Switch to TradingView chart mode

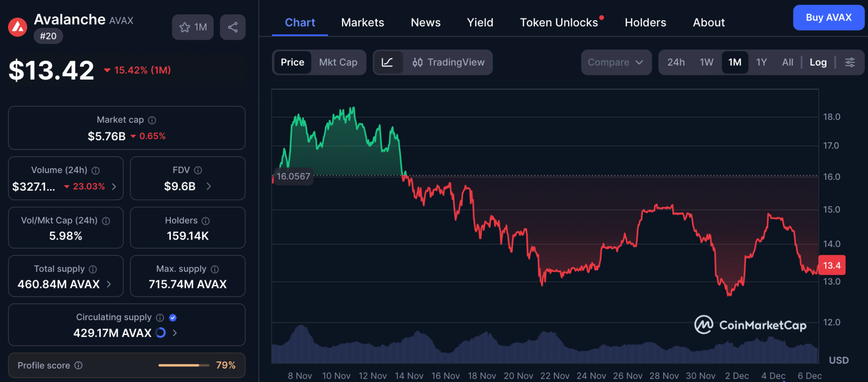tap(448, 63)
